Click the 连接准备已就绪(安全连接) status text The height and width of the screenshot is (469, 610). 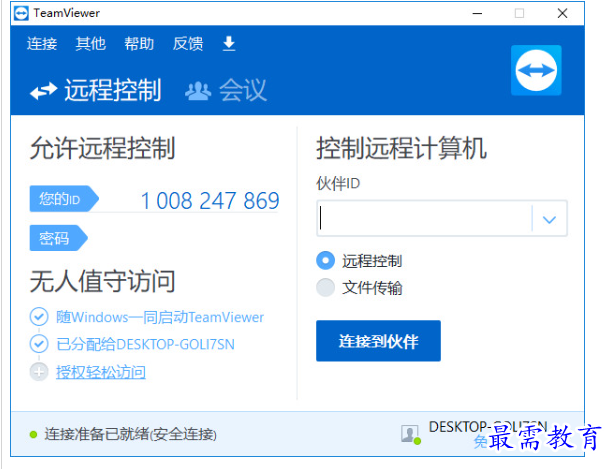[130, 434]
